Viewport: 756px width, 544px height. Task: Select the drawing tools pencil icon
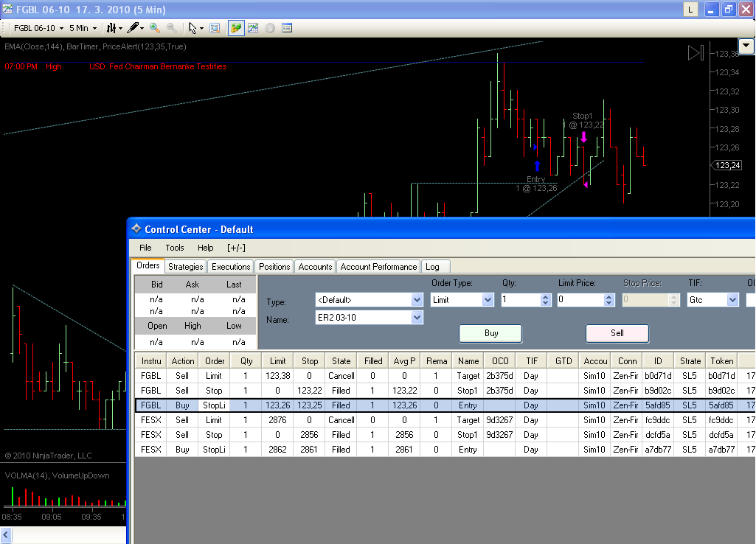(x=133, y=28)
